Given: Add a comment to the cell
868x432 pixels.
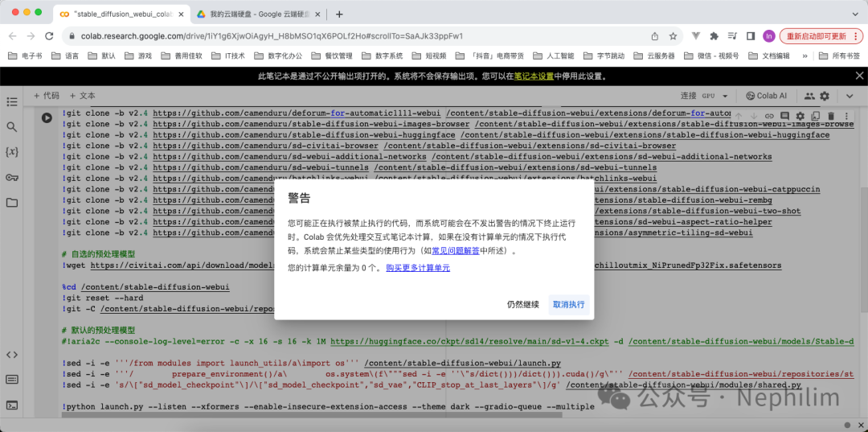Looking at the screenshot, I should 784,116.
